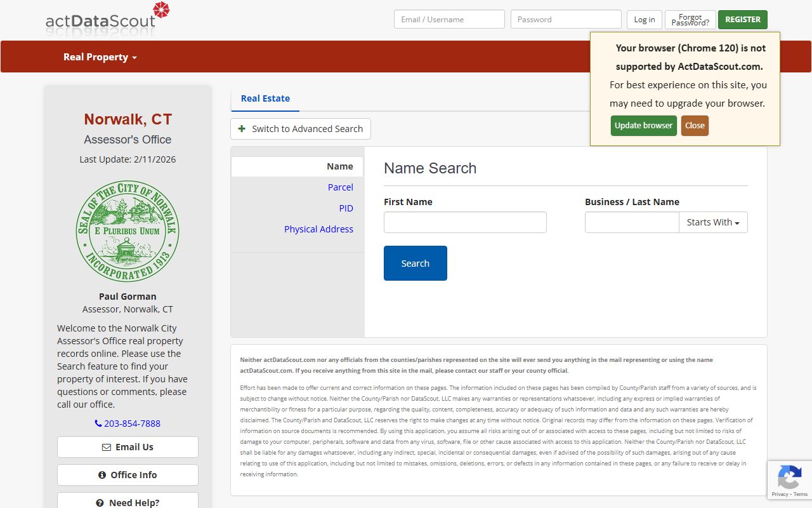The height and width of the screenshot is (508, 812).
Task: Focus the Password field
Action: pyautogui.click(x=566, y=19)
